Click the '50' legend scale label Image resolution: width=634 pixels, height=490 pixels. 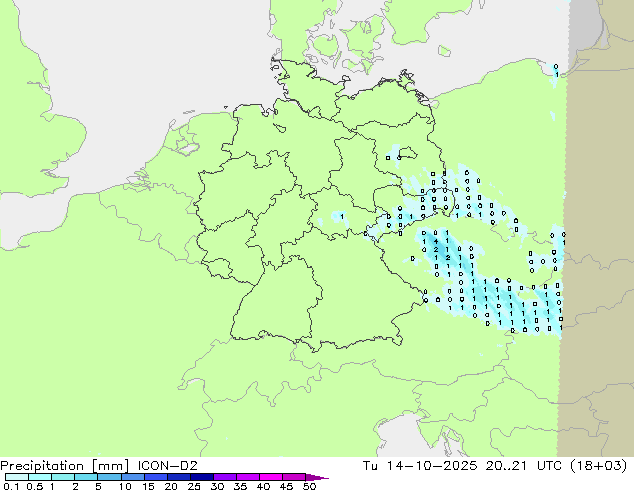310,486
